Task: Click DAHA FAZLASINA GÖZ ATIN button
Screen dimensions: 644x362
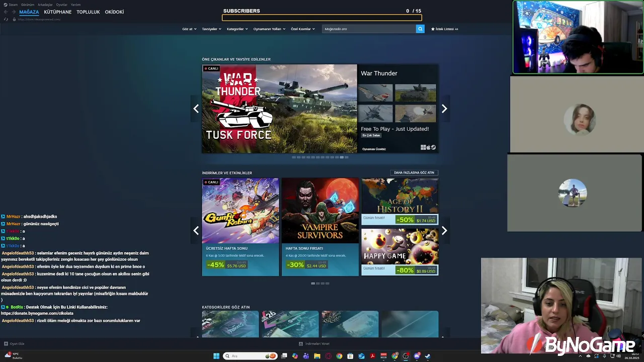Action: pyautogui.click(x=414, y=172)
